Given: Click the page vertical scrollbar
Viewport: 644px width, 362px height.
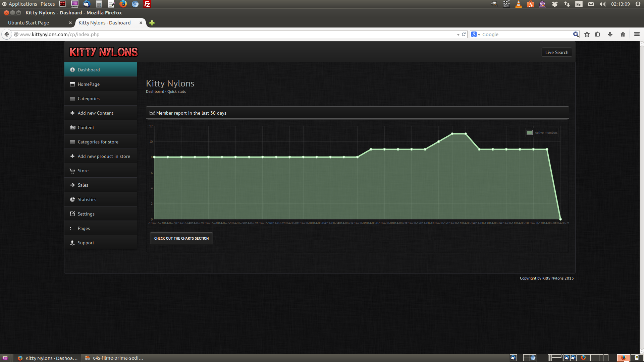Looking at the screenshot, I should click(642, 198).
